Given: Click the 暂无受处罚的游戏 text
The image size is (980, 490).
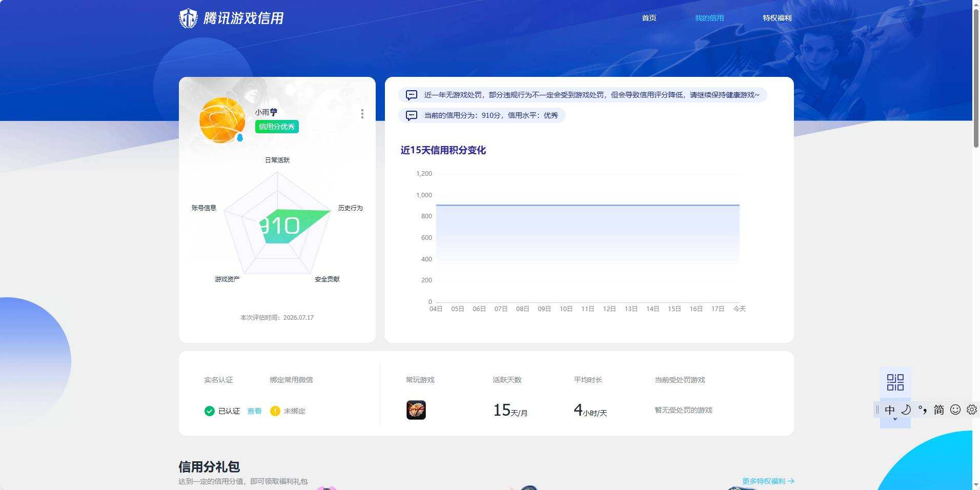Looking at the screenshot, I should click(x=683, y=410).
